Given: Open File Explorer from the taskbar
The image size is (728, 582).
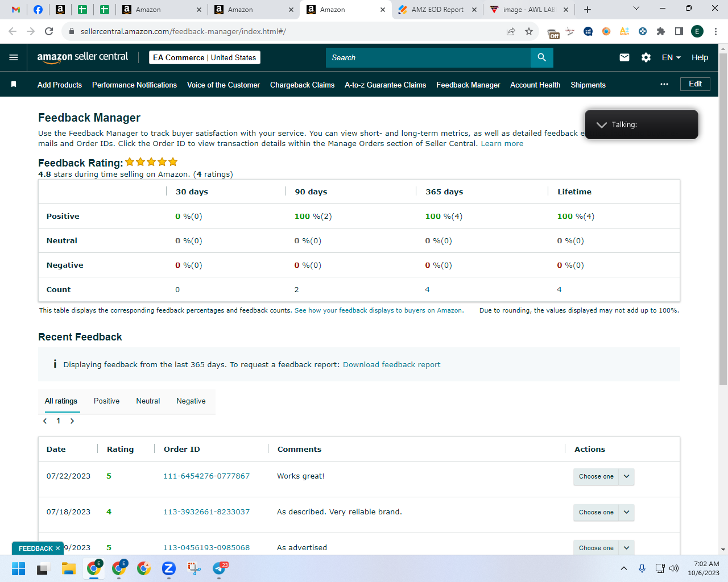Looking at the screenshot, I should click(x=69, y=568).
